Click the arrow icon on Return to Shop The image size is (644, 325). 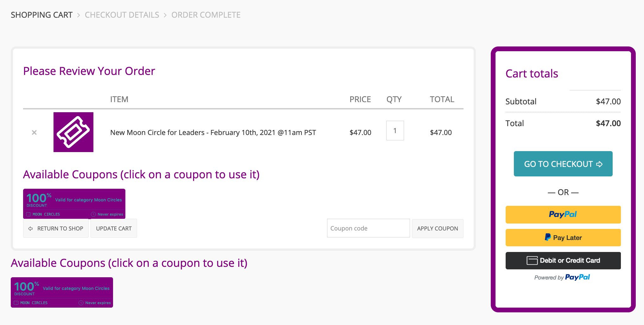(31, 229)
